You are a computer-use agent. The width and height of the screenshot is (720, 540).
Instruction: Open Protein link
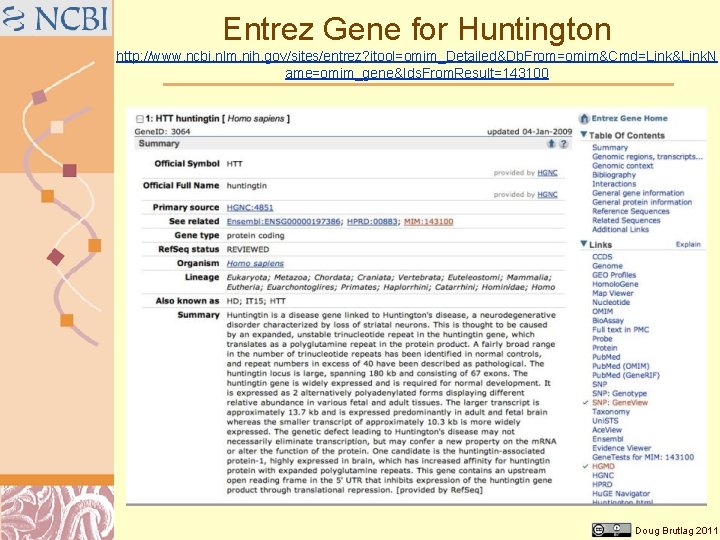[604, 348]
